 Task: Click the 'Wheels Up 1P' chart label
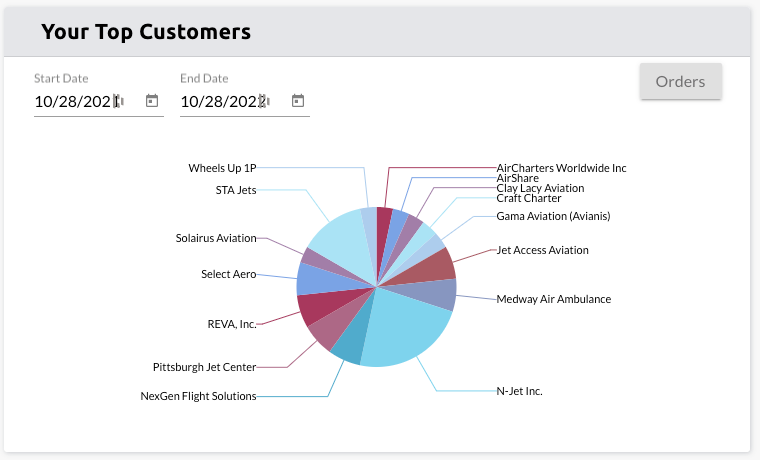pos(222,168)
